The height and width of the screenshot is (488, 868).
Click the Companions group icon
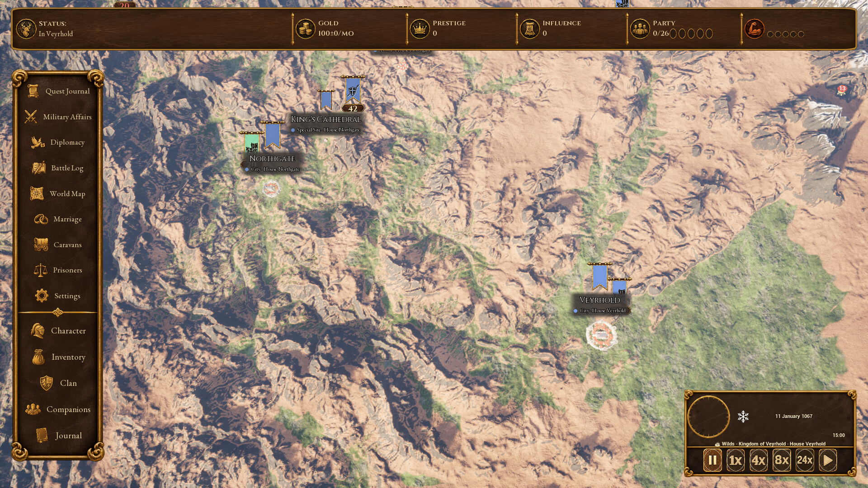point(33,409)
